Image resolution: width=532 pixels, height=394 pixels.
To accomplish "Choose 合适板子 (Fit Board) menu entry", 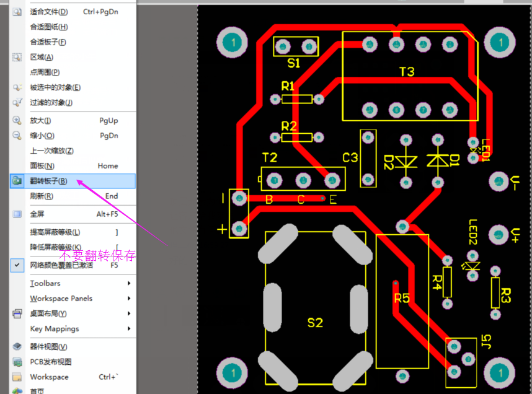I will tap(48, 42).
